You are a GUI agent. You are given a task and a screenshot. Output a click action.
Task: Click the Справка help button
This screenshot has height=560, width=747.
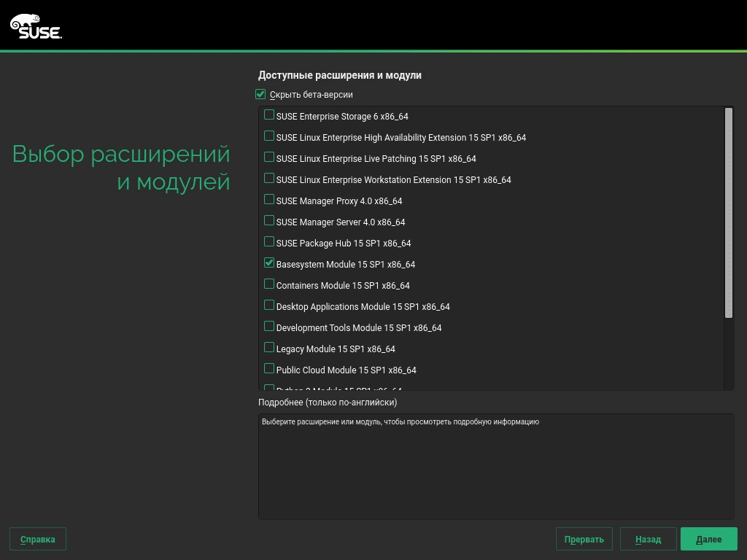38,539
